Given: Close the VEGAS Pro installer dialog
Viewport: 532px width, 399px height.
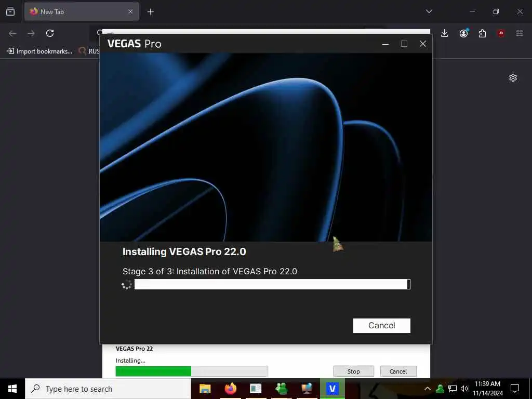Looking at the screenshot, I should [423, 44].
